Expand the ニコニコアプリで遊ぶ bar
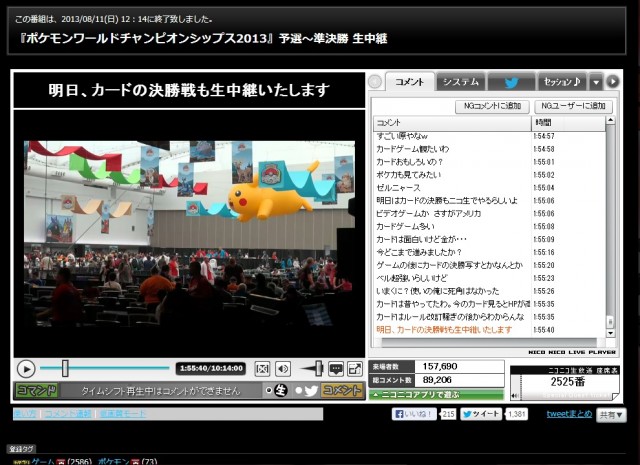640x465 pixels. click(x=436, y=395)
